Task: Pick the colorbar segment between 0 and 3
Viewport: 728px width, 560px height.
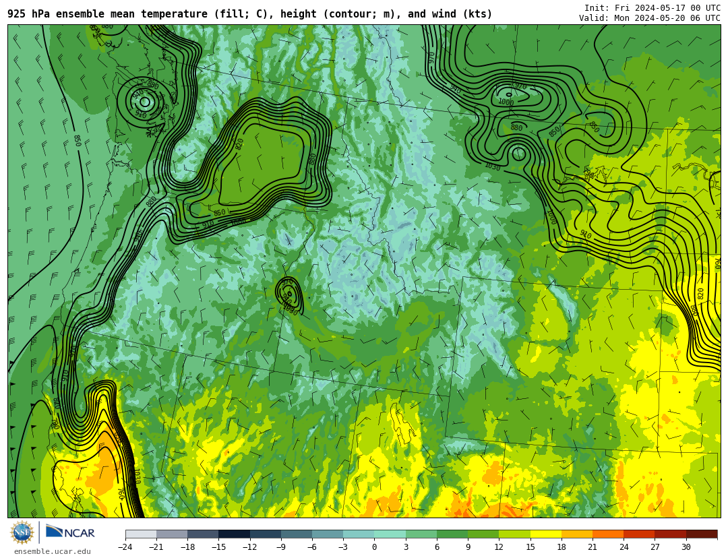Action: (x=390, y=534)
